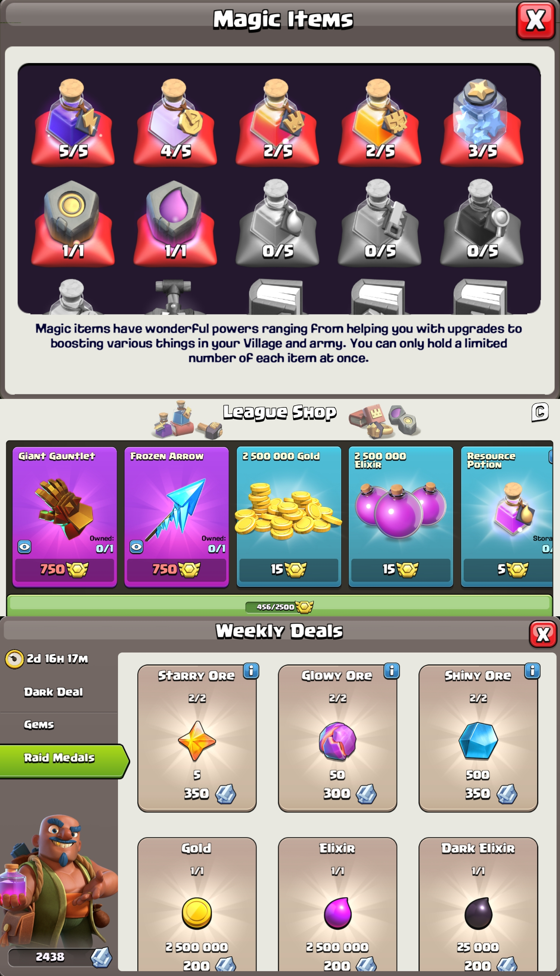
Task: Select the Rune of Elixir item 1/1
Action: click(175, 223)
